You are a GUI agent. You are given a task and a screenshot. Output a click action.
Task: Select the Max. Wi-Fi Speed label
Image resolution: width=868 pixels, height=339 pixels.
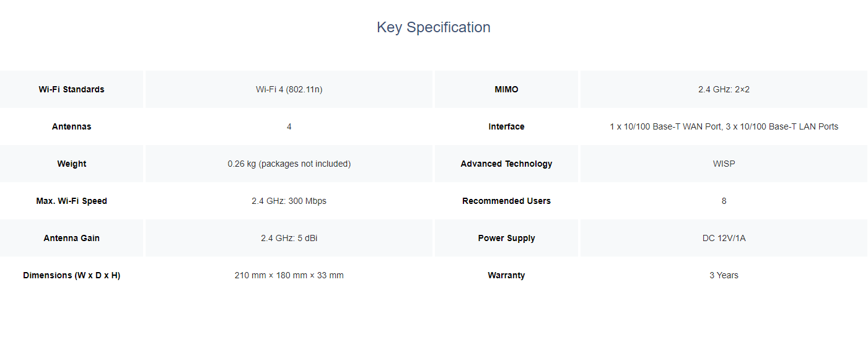click(71, 201)
